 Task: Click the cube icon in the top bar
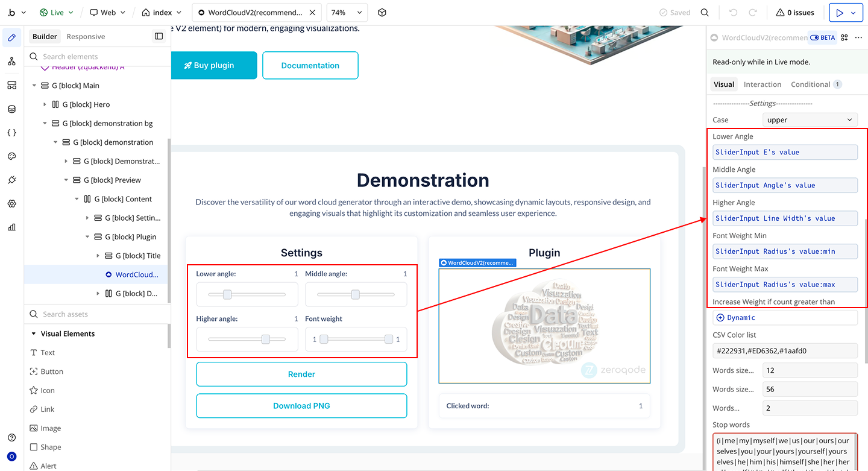(382, 13)
